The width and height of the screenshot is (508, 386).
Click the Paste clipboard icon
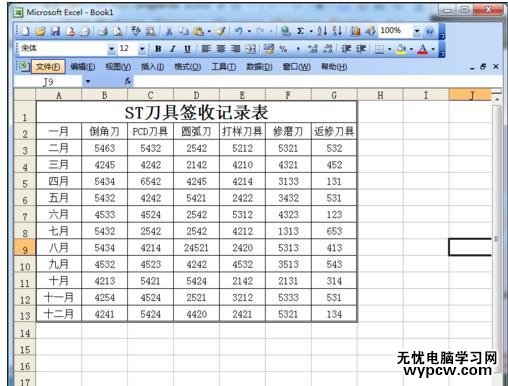[198, 31]
